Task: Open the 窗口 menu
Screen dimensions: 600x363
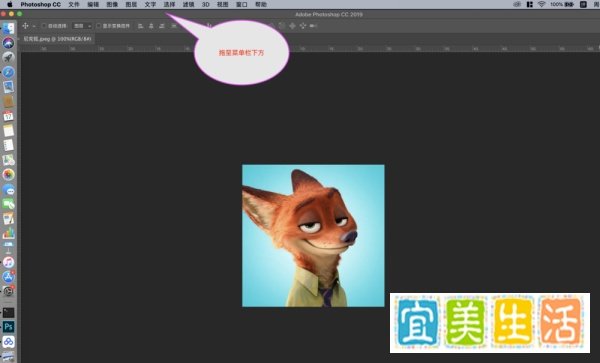Action: pyautogui.click(x=241, y=5)
